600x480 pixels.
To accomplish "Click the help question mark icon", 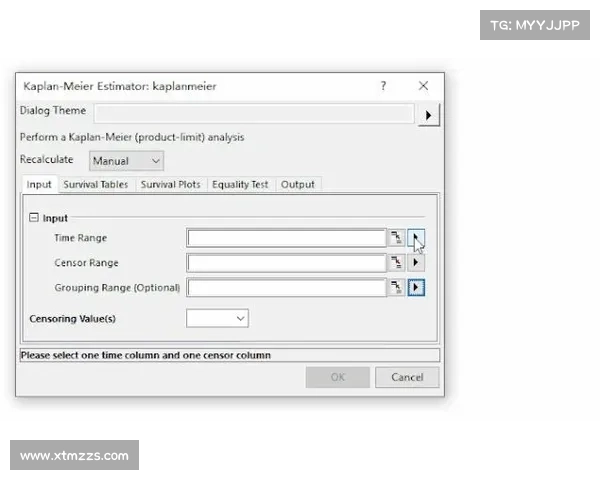I will pyautogui.click(x=383, y=86).
